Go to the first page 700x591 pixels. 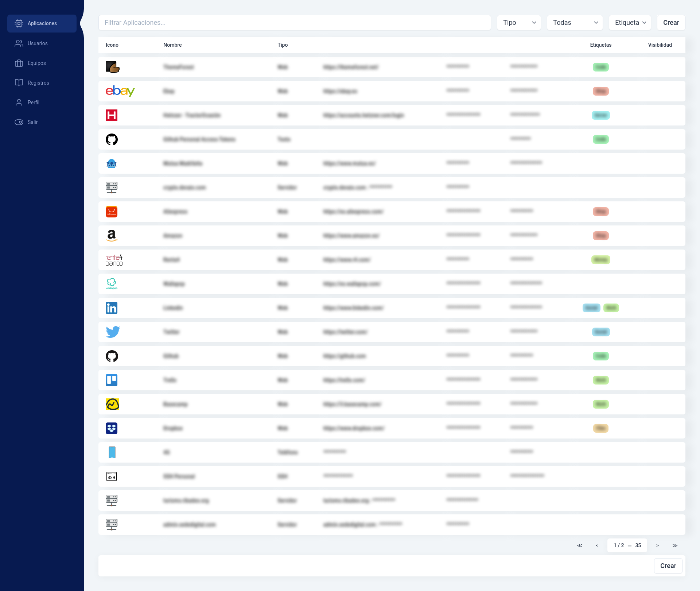coord(580,545)
